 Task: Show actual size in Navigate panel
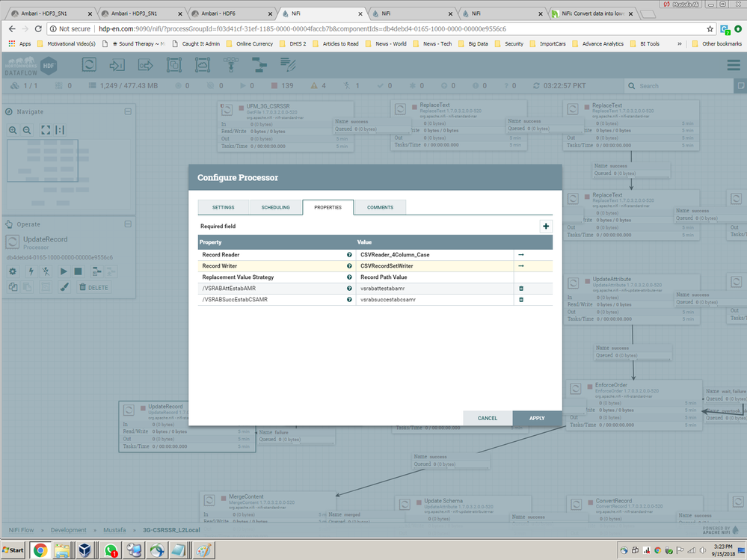coord(60,130)
